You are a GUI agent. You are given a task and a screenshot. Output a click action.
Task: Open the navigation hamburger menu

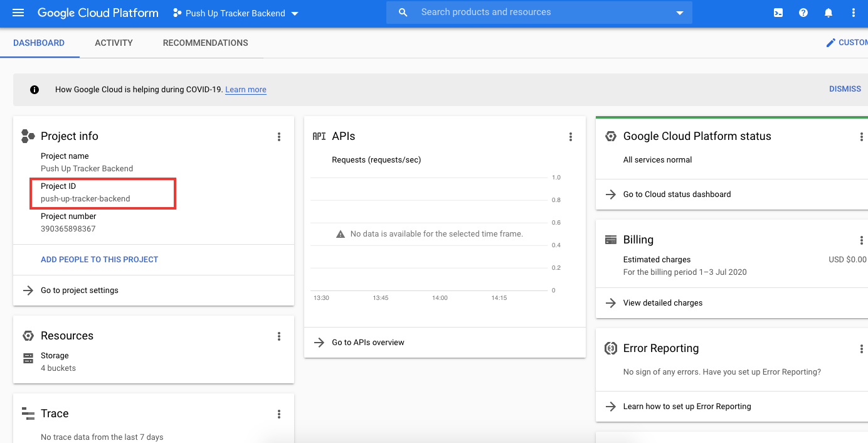click(18, 13)
